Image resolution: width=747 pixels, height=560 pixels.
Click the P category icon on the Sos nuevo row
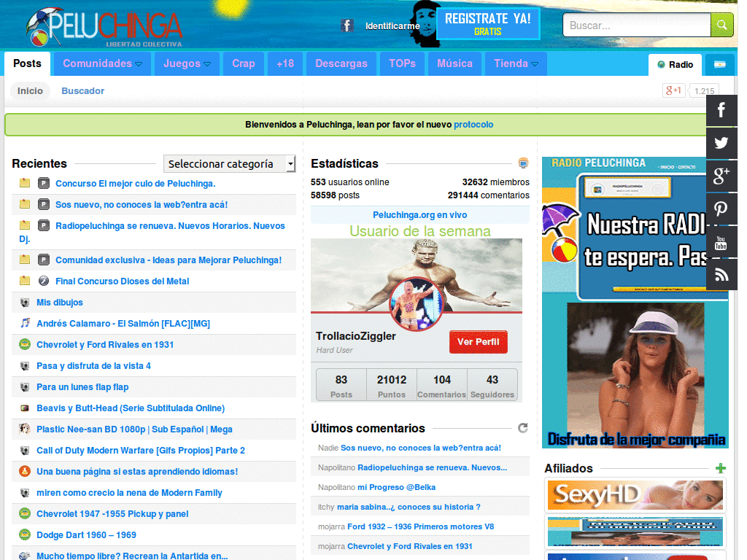44,204
